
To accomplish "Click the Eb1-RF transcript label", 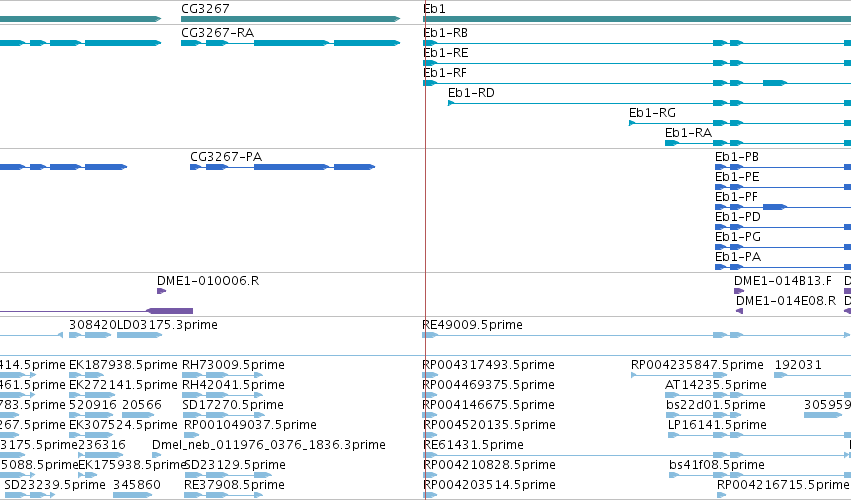I will point(445,73).
